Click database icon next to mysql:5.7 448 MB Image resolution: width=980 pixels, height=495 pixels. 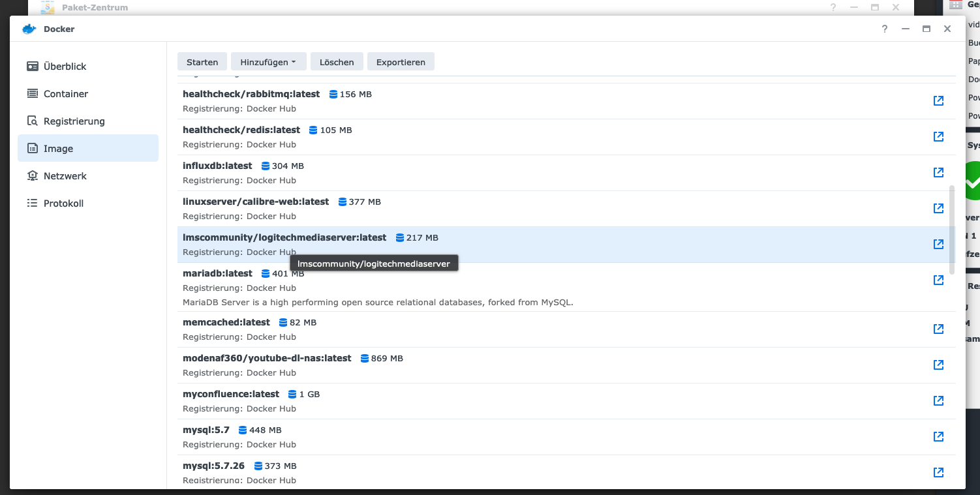pos(243,430)
